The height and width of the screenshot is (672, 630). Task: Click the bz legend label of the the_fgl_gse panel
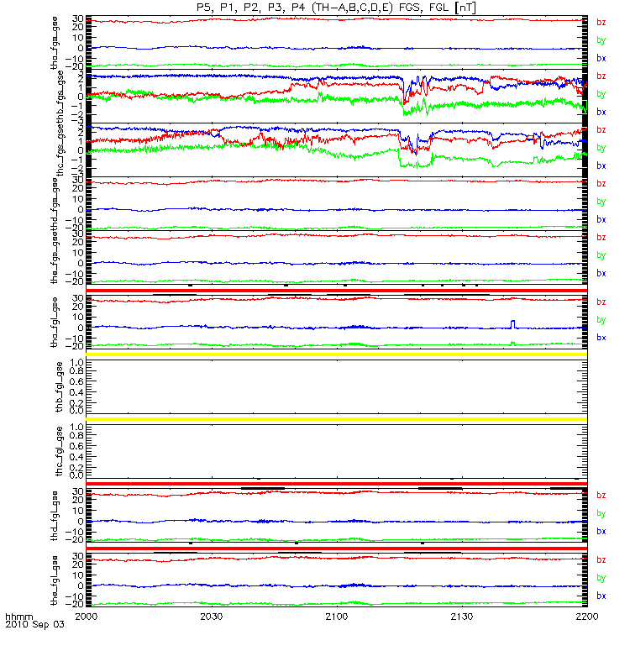click(x=601, y=559)
